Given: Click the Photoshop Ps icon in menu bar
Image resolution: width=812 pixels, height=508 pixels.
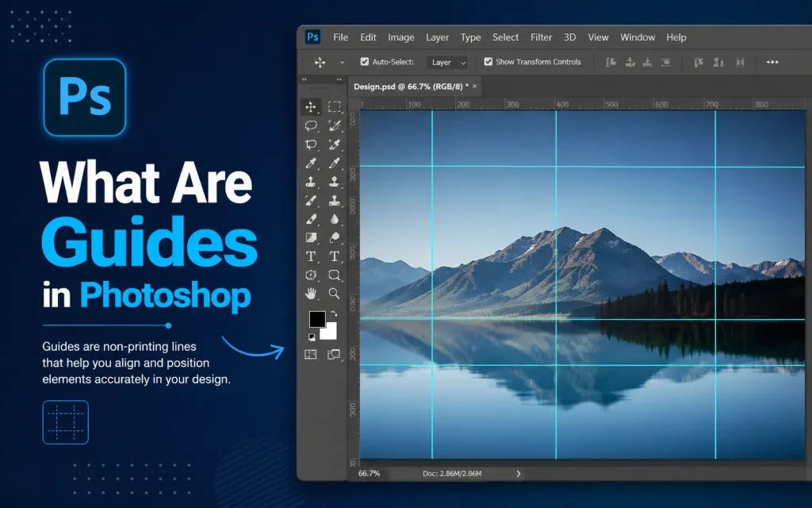Looking at the screenshot, I should [312, 37].
